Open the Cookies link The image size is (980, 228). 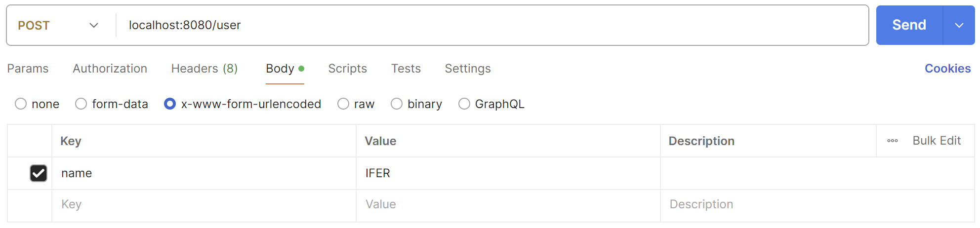click(x=947, y=69)
